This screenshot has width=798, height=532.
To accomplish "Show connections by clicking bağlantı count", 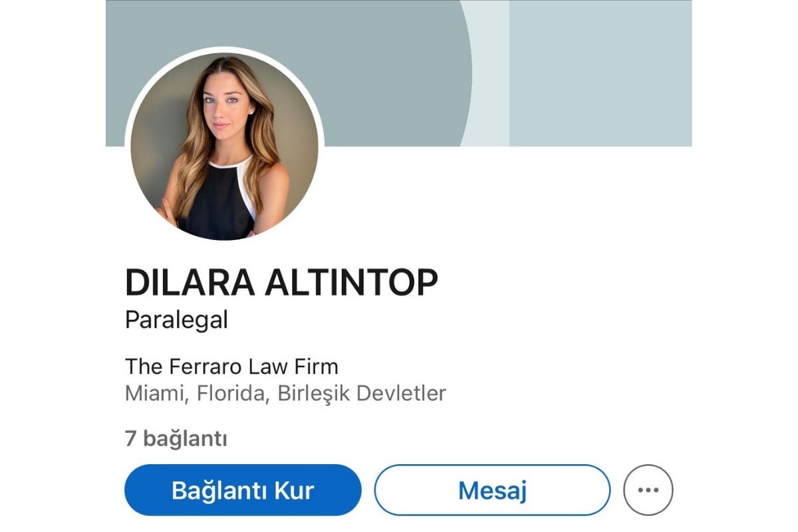I will [176, 439].
